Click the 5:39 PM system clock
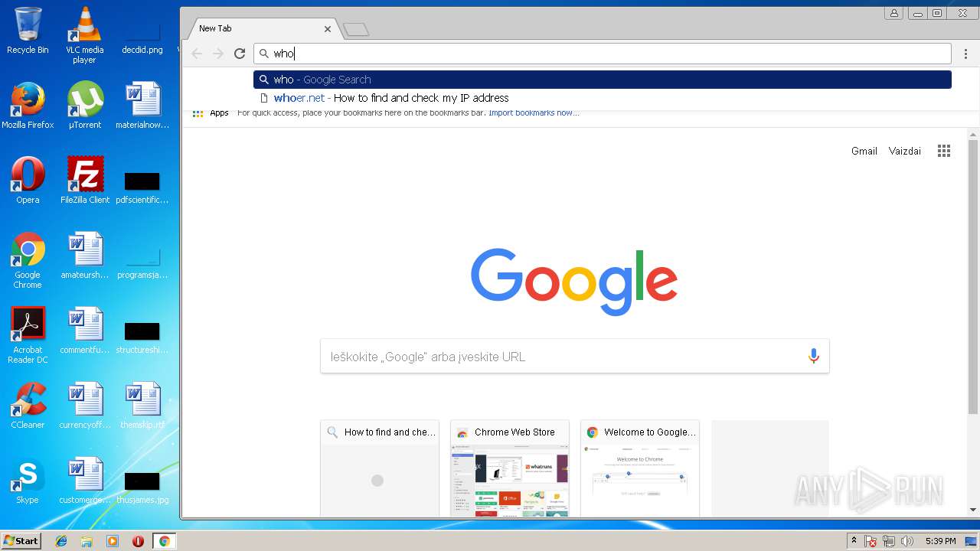980x551 pixels. [x=940, y=541]
